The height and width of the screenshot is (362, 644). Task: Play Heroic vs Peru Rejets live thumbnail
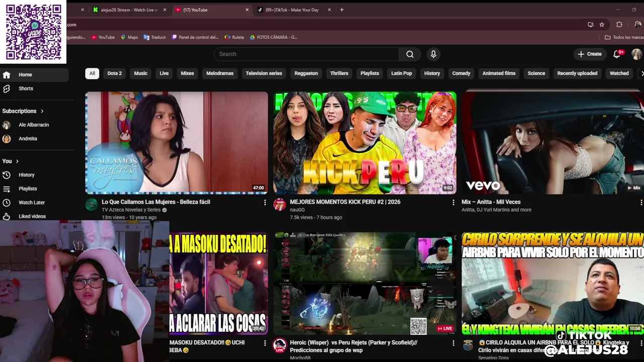(365, 284)
